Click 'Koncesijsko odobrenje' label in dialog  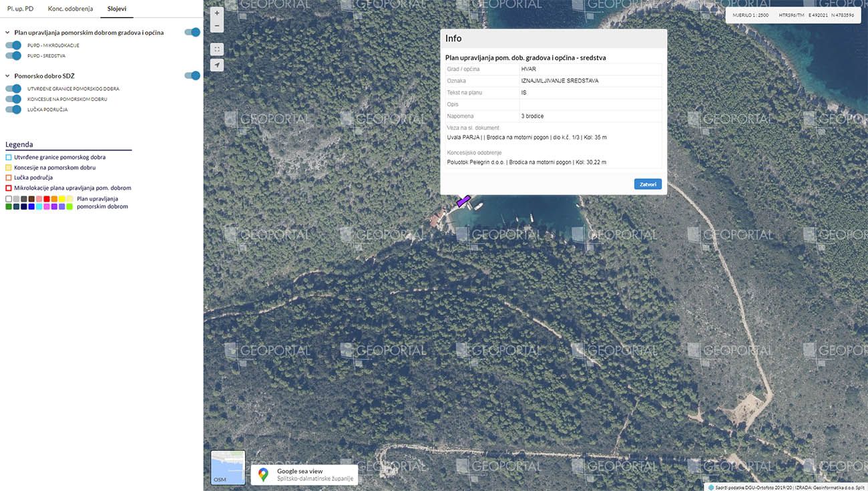click(x=473, y=152)
